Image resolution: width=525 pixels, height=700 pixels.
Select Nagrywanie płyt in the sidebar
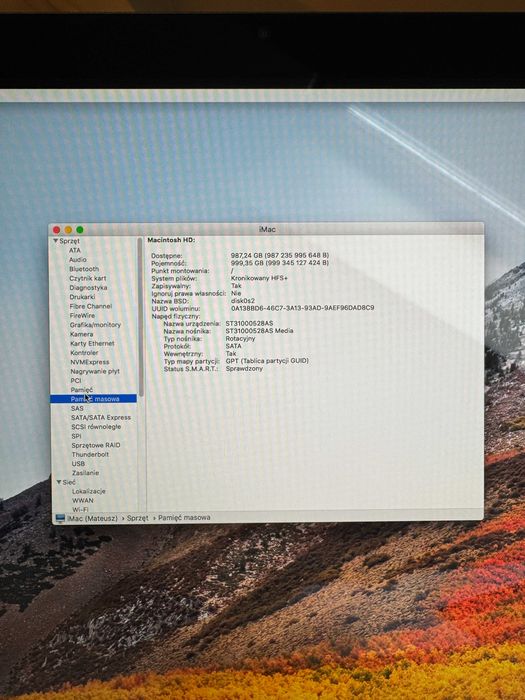[95, 371]
